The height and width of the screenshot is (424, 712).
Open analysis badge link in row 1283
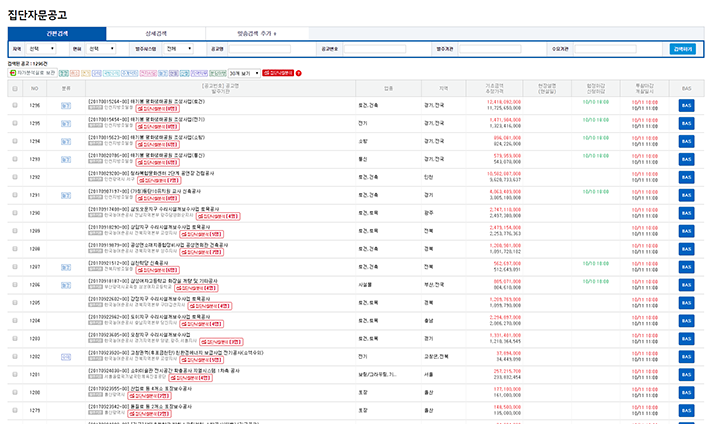tap(221, 342)
